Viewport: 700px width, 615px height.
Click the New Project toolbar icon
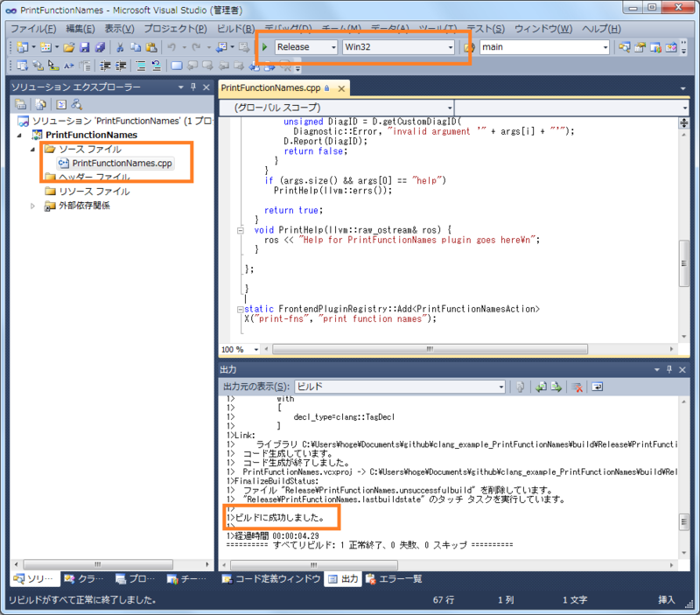coord(22,47)
